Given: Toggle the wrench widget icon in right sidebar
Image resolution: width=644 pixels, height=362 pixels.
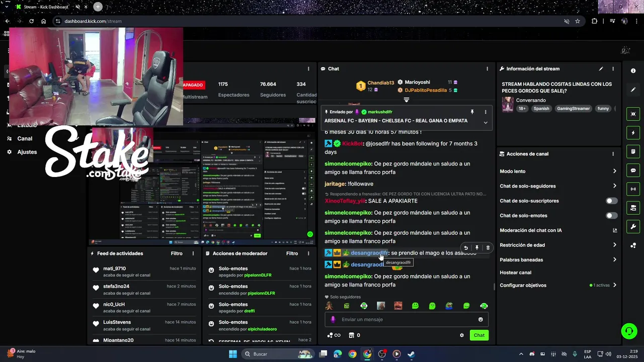Looking at the screenshot, I should tap(633, 227).
